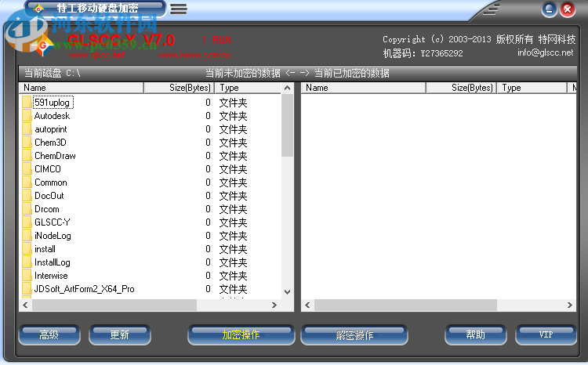
Task: Click the 当前磁盘 C:\ current disk label
Action: pyautogui.click(x=52, y=73)
